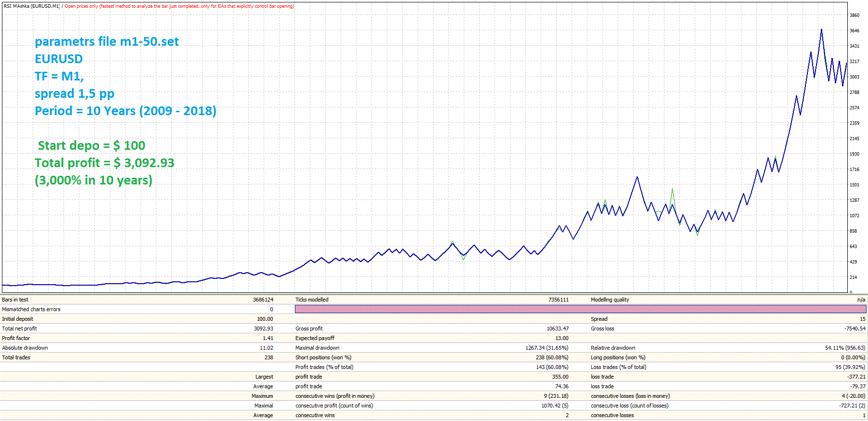This screenshot has height=421, width=868.
Task: Click Total trades value 238
Action: point(268,357)
